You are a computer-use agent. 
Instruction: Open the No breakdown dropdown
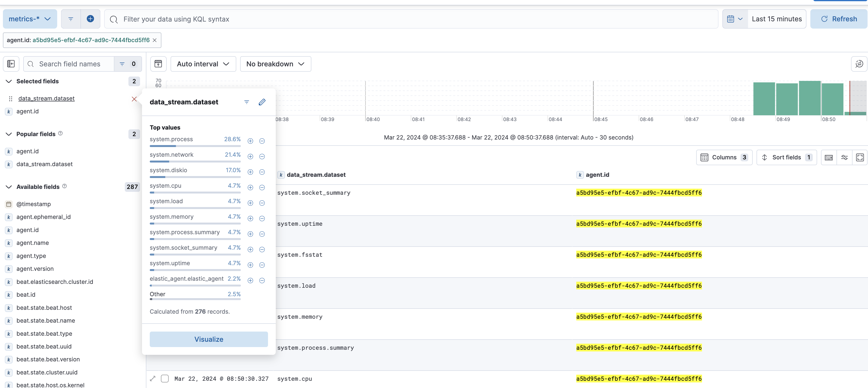(275, 64)
